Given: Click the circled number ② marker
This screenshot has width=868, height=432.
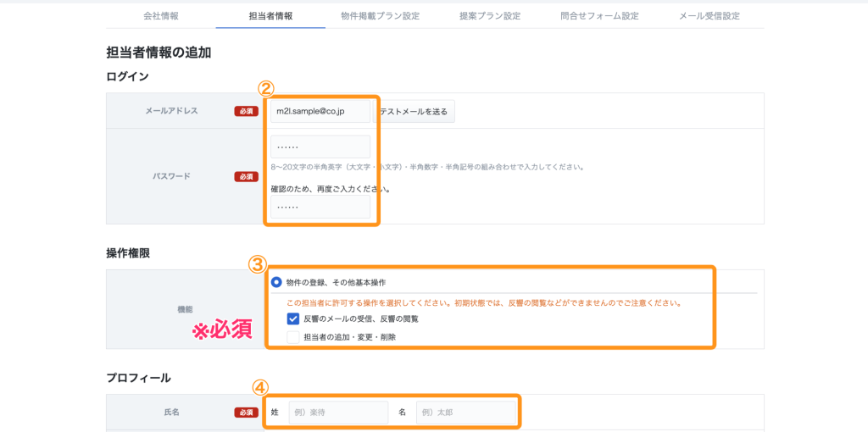Looking at the screenshot, I should [x=265, y=88].
